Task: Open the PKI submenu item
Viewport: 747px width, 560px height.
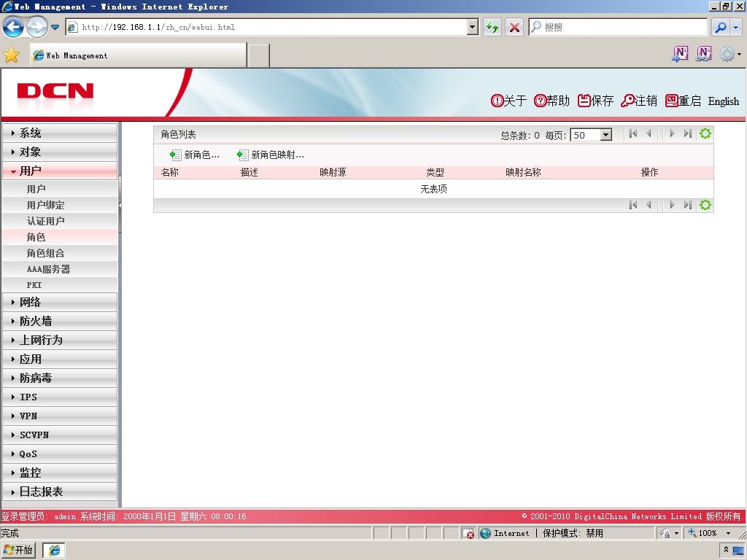Action: (60, 285)
